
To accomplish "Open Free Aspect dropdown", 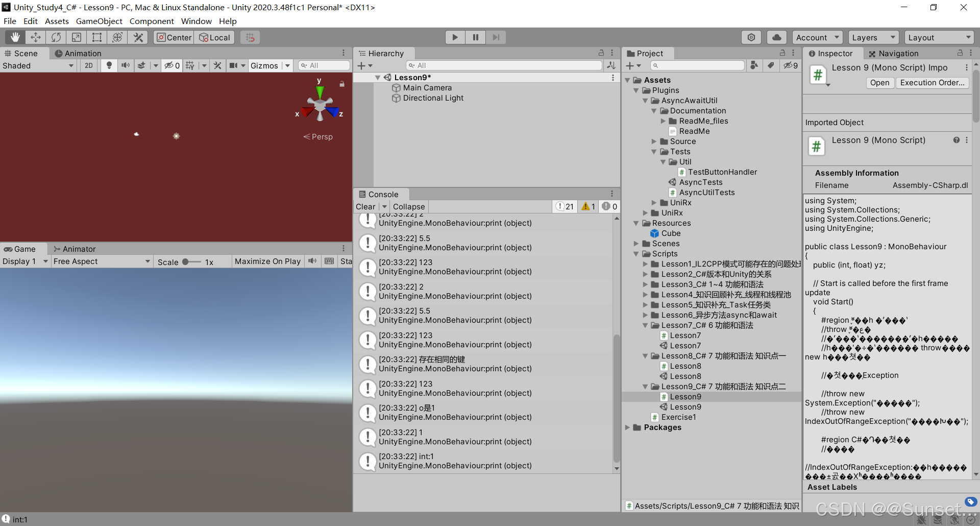I will [102, 261].
